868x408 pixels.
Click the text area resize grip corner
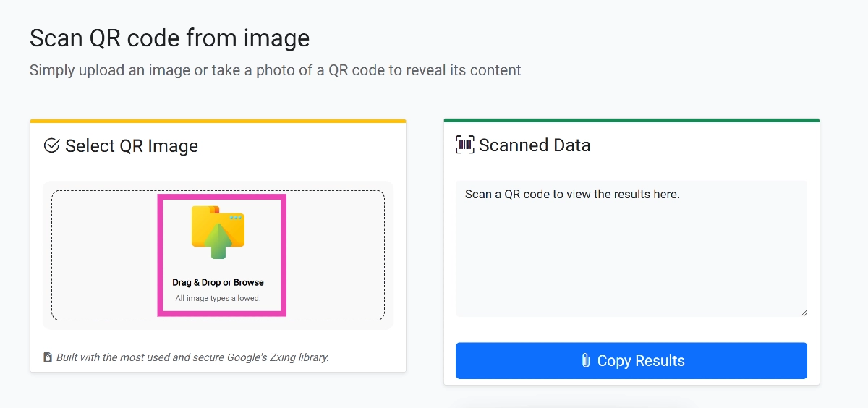click(x=802, y=313)
